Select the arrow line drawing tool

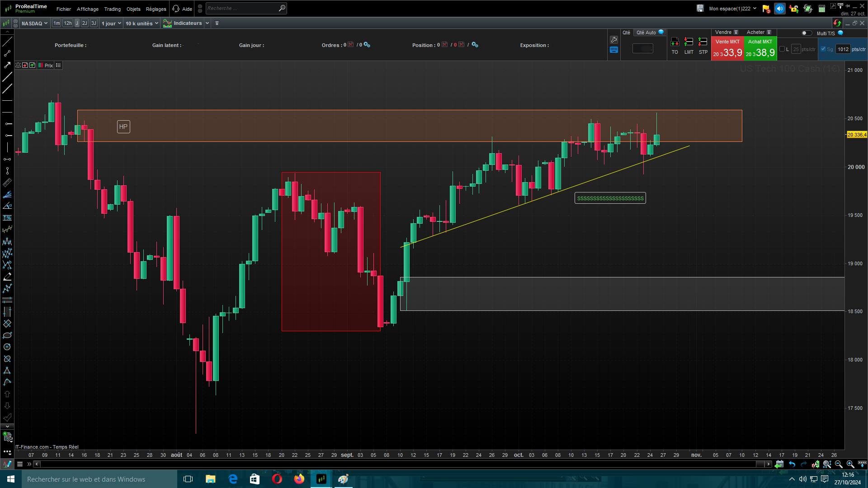pos(7,65)
